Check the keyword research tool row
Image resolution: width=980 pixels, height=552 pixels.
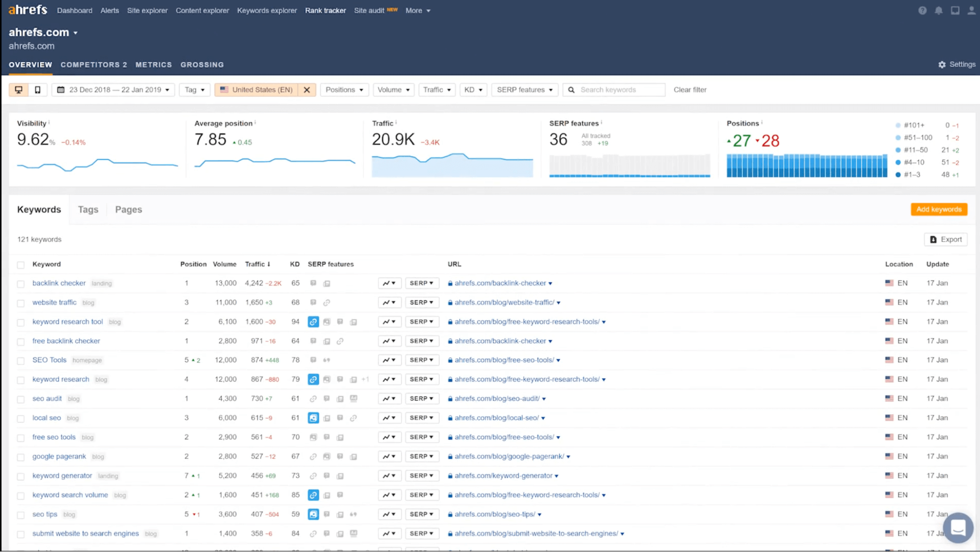[21, 322]
